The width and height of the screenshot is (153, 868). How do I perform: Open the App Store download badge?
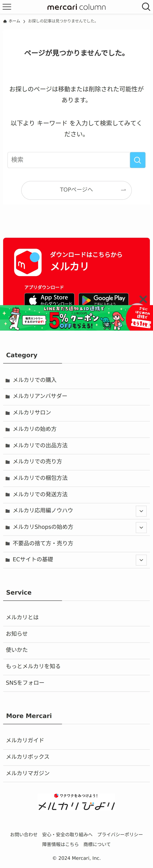pyautogui.click(x=49, y=299)
